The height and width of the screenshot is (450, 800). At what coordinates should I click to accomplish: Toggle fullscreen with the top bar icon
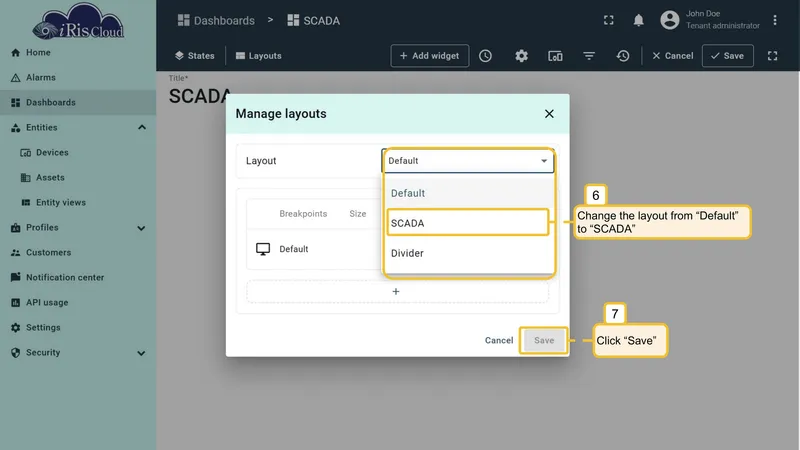tap(609, 20)
